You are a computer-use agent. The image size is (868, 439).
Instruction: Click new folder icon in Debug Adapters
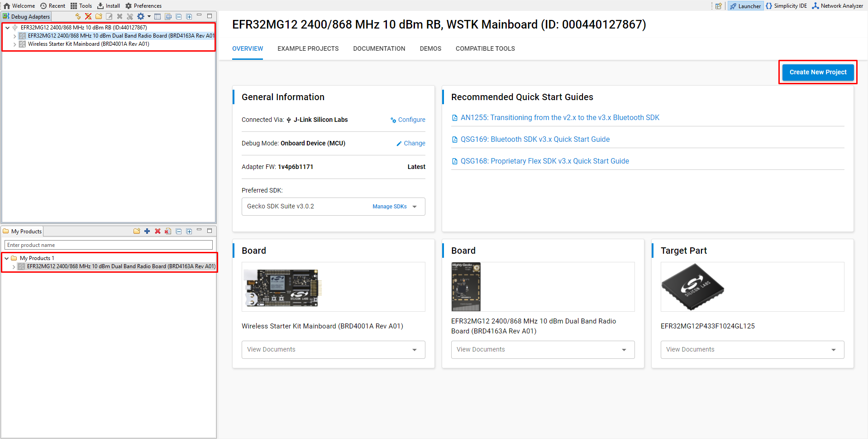[x=99, y=16]
